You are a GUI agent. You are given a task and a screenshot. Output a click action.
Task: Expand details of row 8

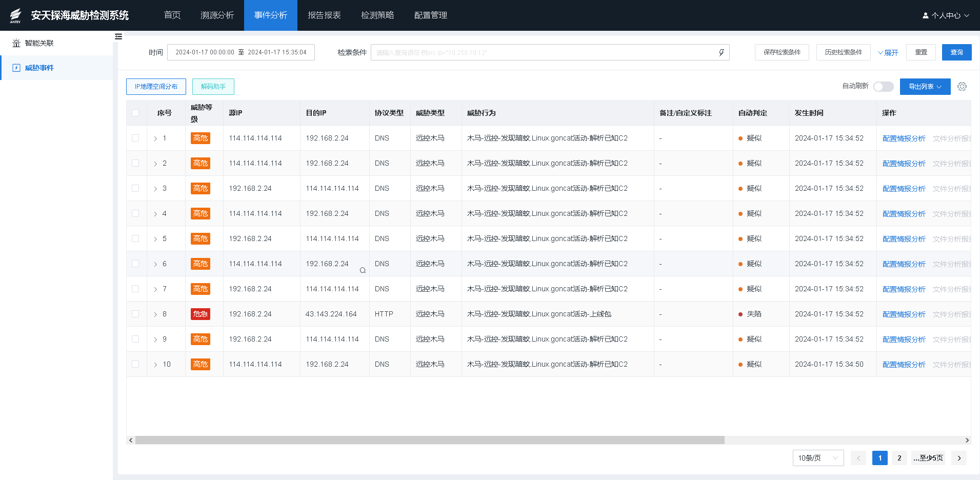(x=155, y=314)
